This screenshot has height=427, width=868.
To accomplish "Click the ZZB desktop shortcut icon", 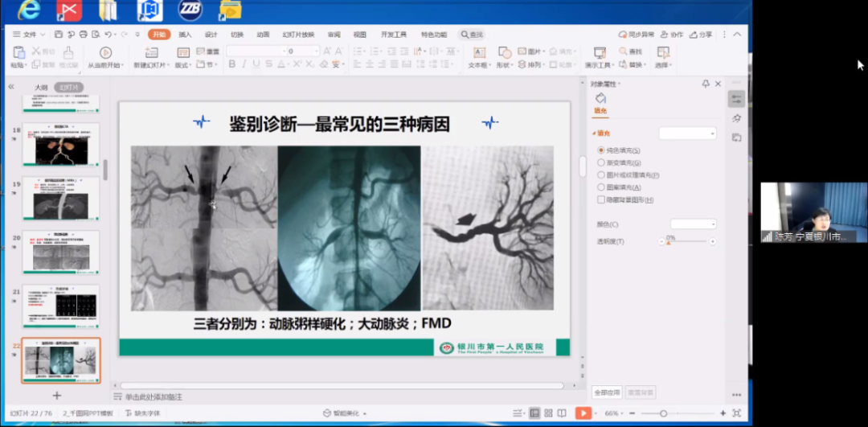I will tap(190, 10).
